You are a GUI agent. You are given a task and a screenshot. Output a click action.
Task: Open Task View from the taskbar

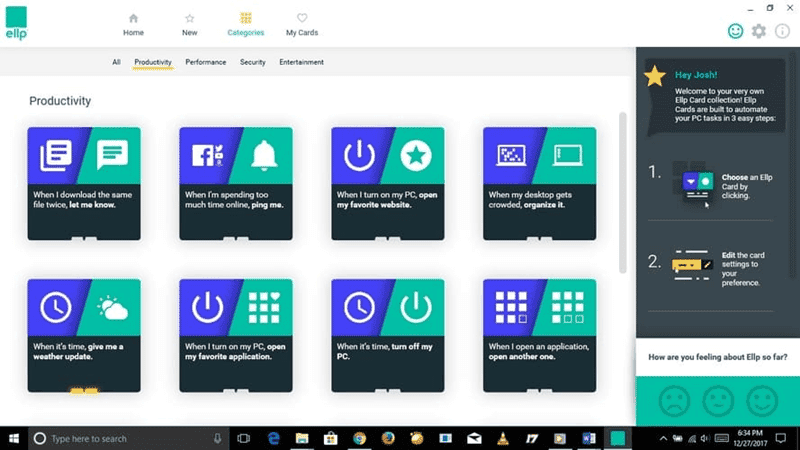244,438
